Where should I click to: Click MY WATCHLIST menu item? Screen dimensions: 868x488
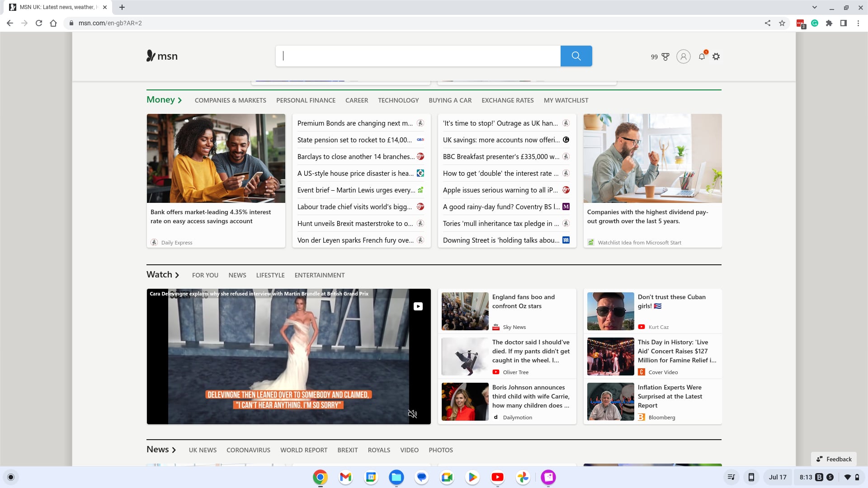(x=566, y=100)
